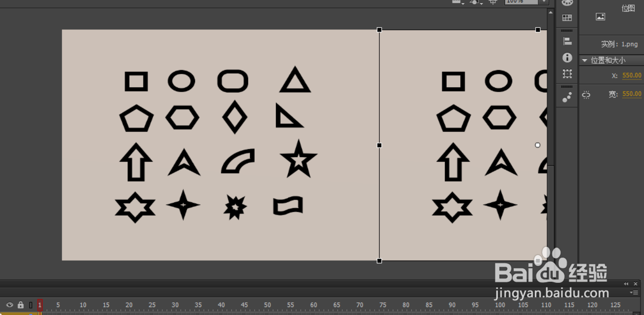The height and width of the screenshot is (315, 644).
Task: Open the Info panel icon
Action: coord(567,57)
